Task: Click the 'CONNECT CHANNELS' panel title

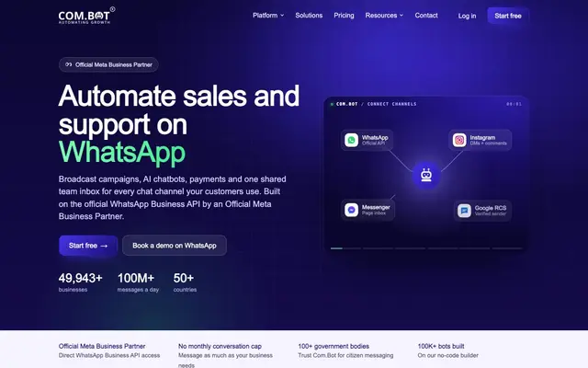Action: pos(392,104)
